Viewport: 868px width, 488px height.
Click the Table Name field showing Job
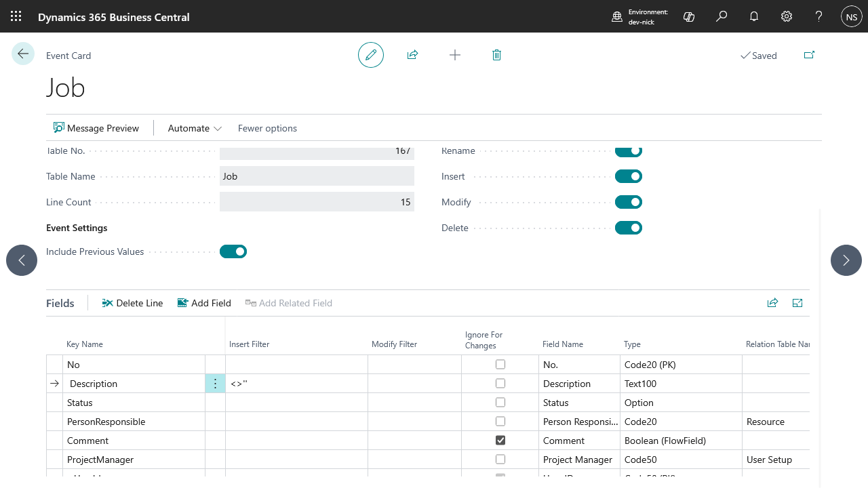317,176
